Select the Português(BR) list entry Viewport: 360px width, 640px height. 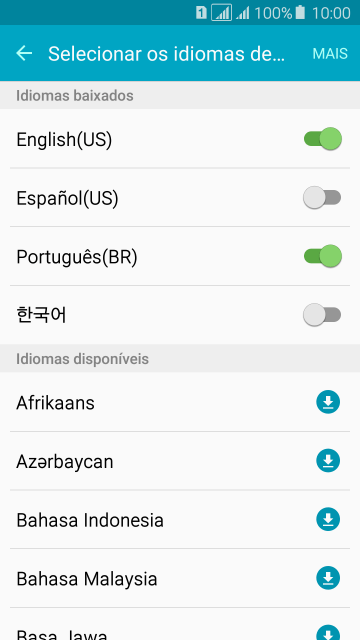point(180,257)
